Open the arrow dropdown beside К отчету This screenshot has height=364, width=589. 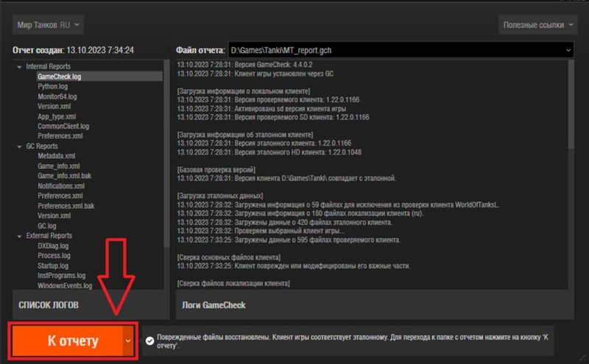tap(129, 341)
